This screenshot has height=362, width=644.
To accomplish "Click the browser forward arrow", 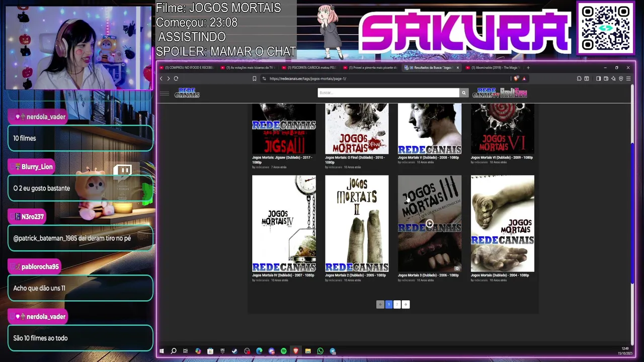I will (168, 78).
